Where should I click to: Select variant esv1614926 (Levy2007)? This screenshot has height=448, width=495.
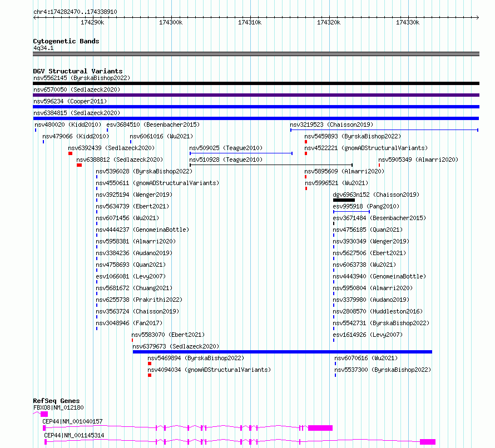(x=368, y=335)
